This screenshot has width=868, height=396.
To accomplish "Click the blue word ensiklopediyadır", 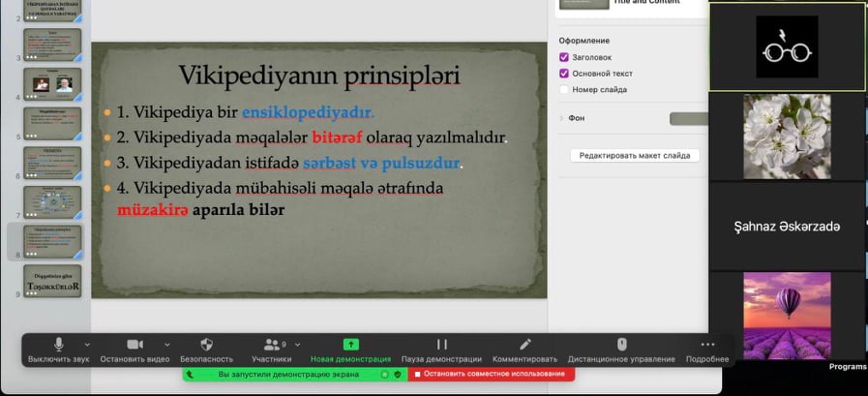I will click(308, 113).
